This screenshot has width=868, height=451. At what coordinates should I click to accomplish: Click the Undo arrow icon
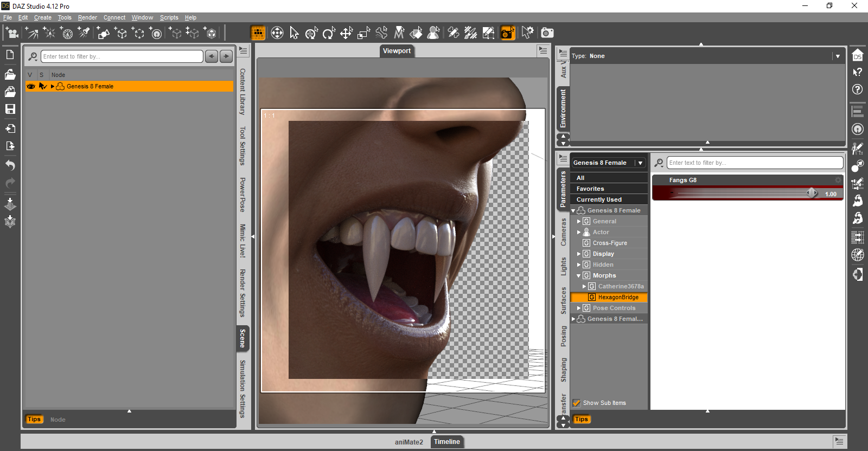pyautogui.click(x=10, y=165)
